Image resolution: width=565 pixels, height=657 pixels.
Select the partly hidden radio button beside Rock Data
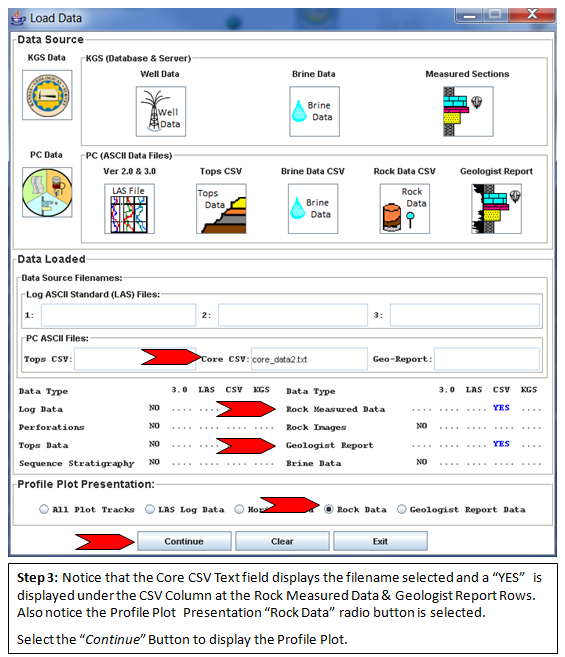click(x=239, y=509)
